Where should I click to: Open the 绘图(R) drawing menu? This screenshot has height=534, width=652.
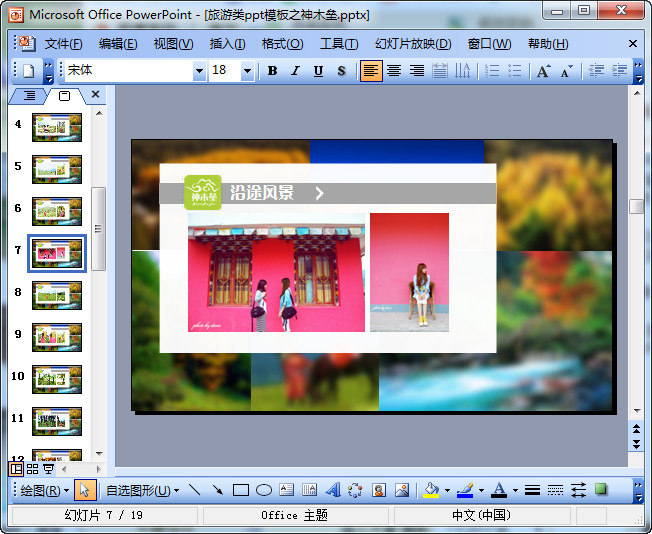click(44, 491)
